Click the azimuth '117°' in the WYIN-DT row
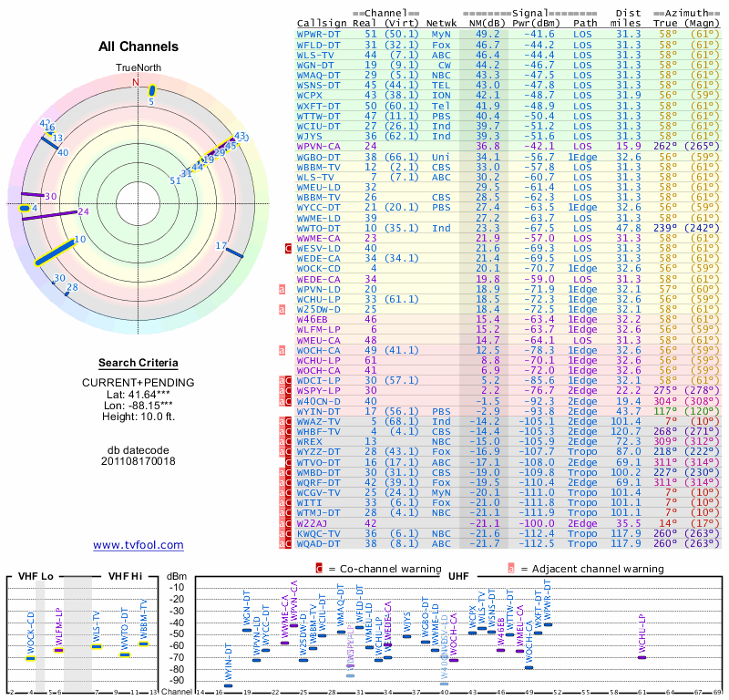This screenshot has width=729, height=700. click(665, 412)
